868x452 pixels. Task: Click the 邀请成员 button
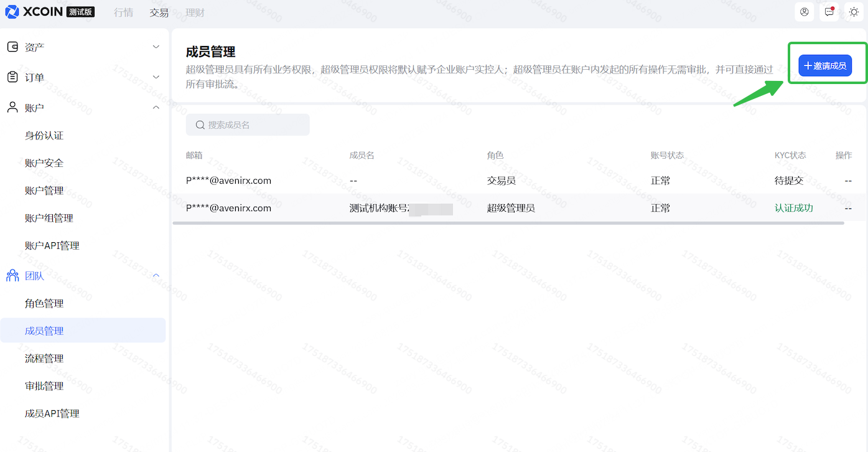click(825, 65)
